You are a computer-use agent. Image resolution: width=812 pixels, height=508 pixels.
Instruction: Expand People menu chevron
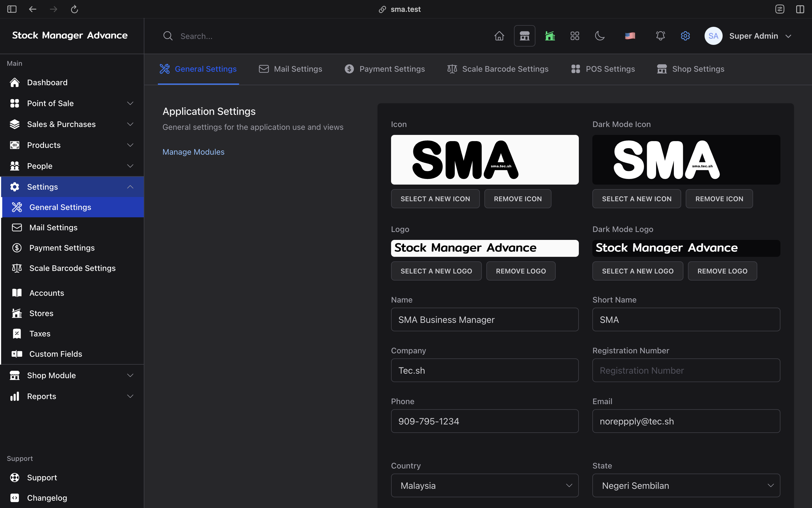click(130, 166)
